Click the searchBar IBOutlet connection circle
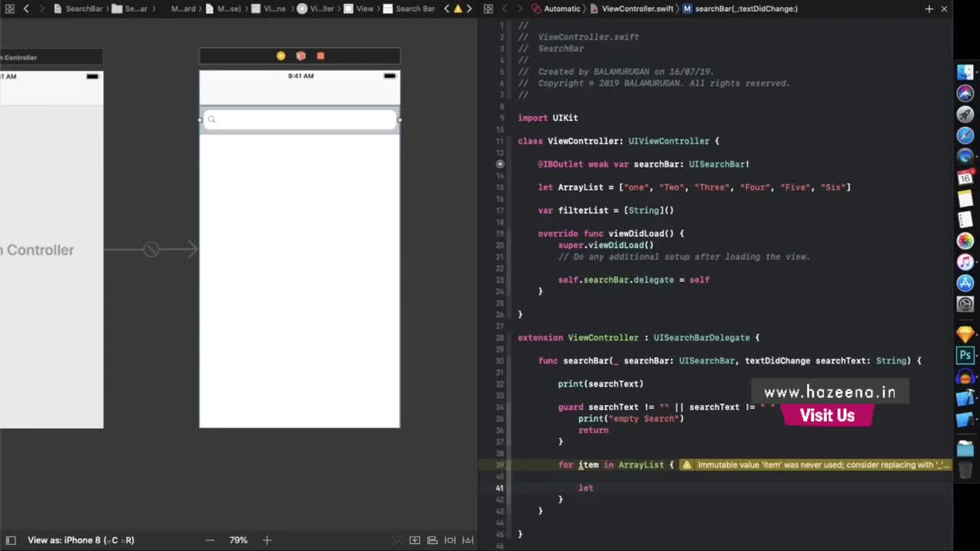 [x=500, y=164]
